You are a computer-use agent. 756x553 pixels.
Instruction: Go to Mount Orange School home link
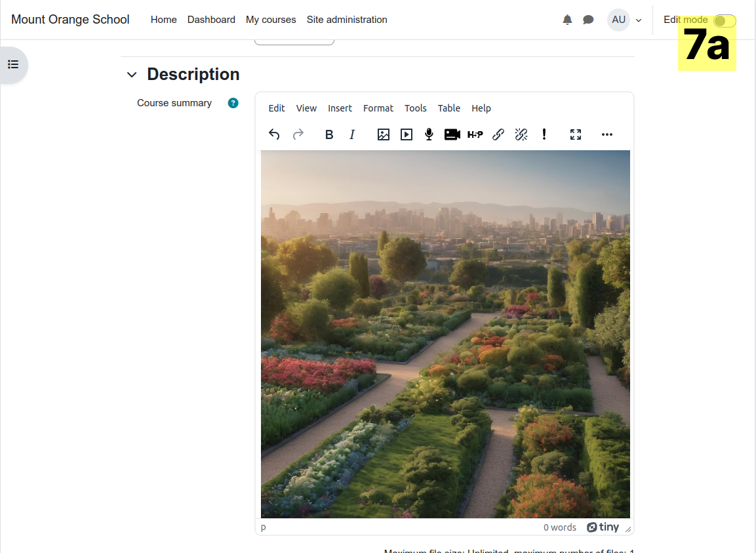(x=70, y=19)
